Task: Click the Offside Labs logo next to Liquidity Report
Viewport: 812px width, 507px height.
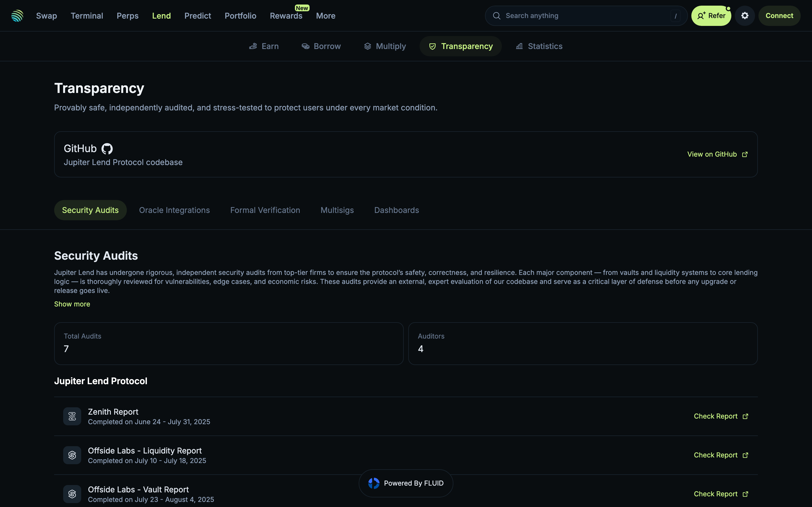Action: pos(72,455)
